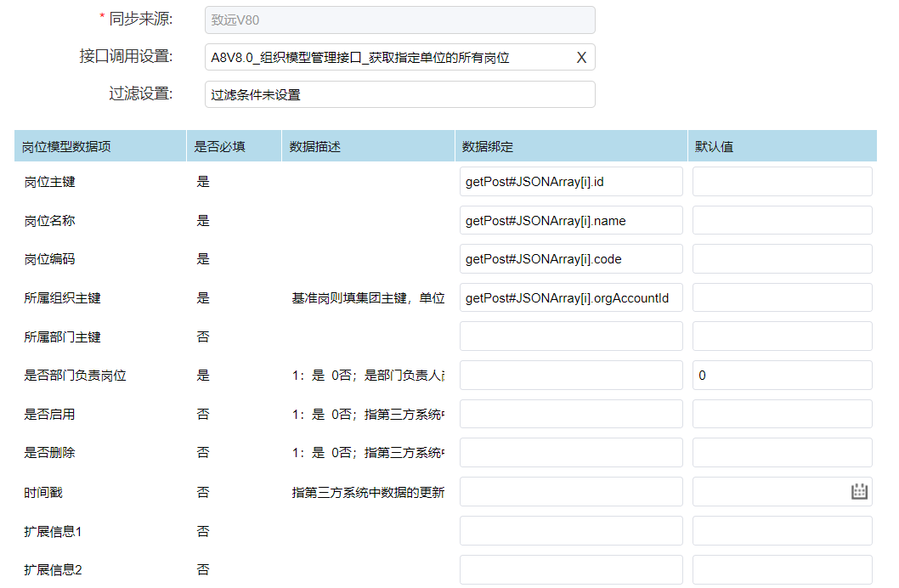Open the 过滤设置 filter condition field

pyautogui.click(x=399, y=94)
